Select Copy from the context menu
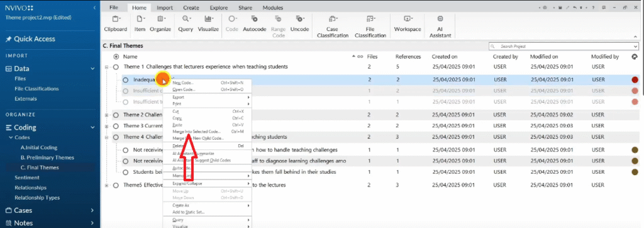 pyautogui.click(x=177, y=118)
